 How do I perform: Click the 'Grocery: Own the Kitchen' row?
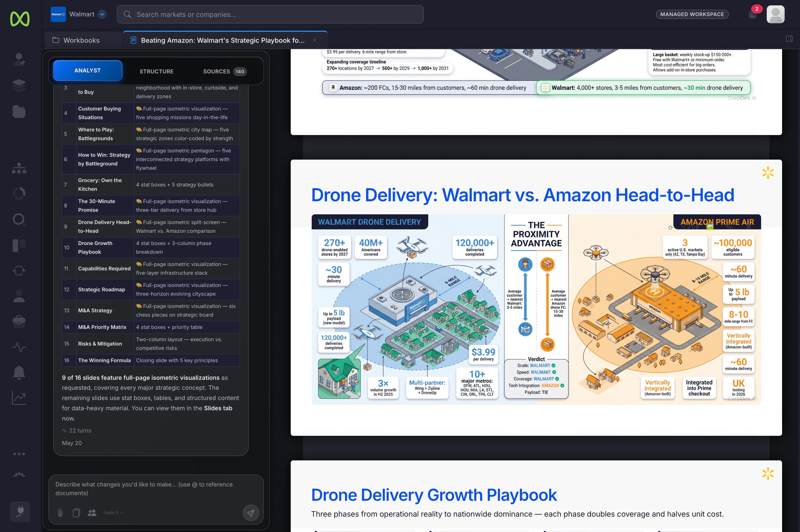tap(151, 184)
